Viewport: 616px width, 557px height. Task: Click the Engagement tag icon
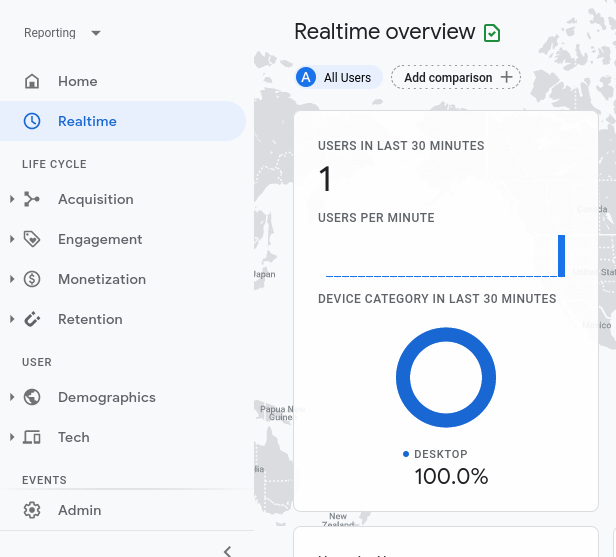coord(32,239)
